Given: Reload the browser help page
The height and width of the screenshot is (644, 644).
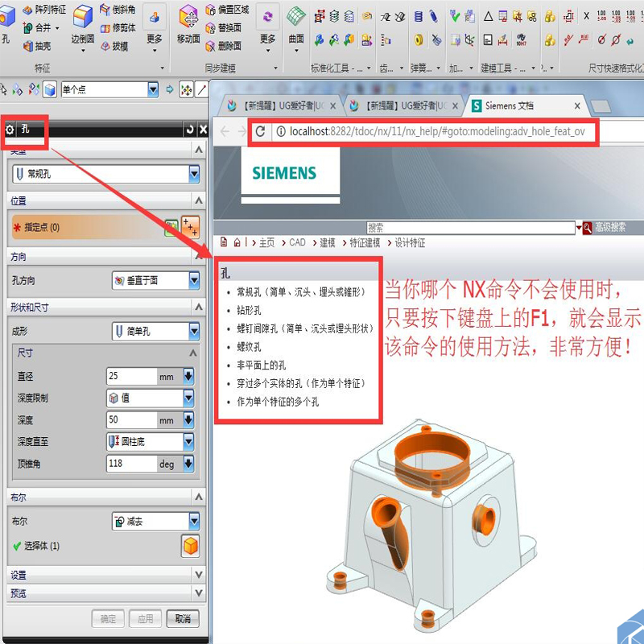Looking at the screenshot, I should click(260, 131).
